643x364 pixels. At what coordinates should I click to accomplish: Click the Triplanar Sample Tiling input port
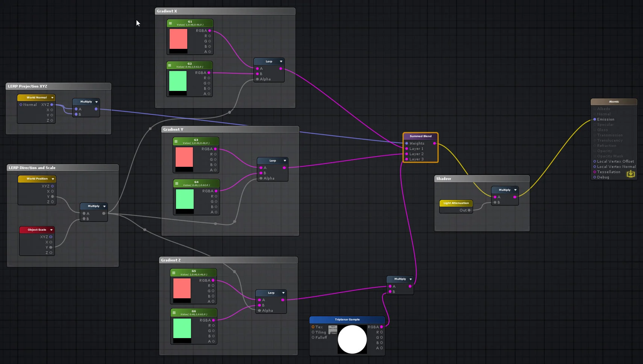click(313, 332)
